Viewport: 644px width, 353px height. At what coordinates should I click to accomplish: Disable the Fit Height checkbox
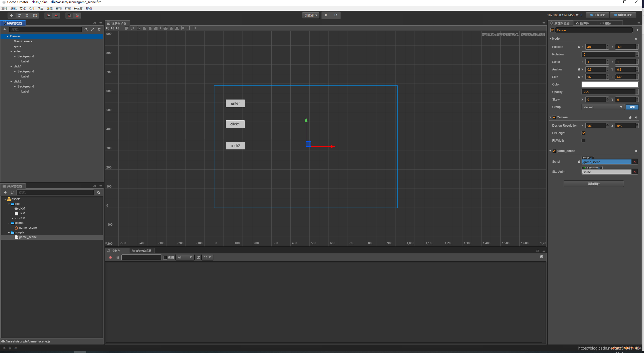pyautogui.click(x=583, y=133)
